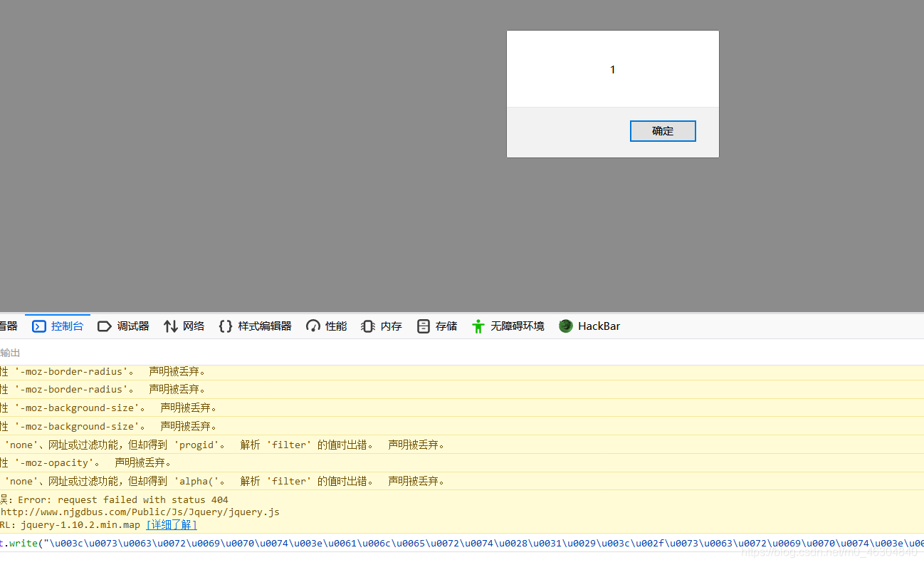Open the 控制台 console tab
The image size is (924, 565).
pyautogui.click(x=58, y=326)
